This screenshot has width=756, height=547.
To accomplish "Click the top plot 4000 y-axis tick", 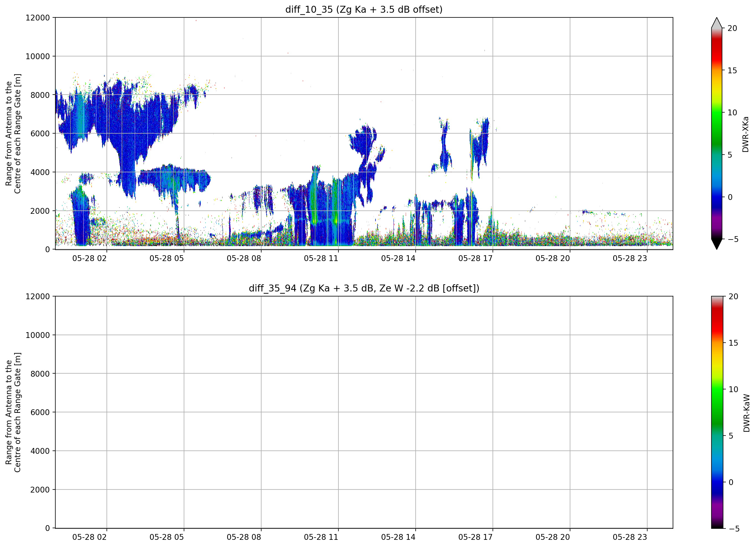I will pyautogui.click(x=40, y=172).
